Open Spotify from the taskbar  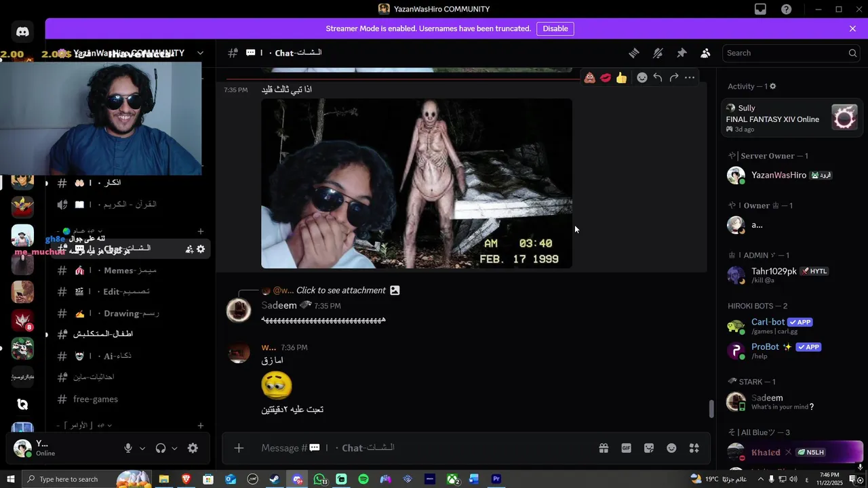pos(363,479)
